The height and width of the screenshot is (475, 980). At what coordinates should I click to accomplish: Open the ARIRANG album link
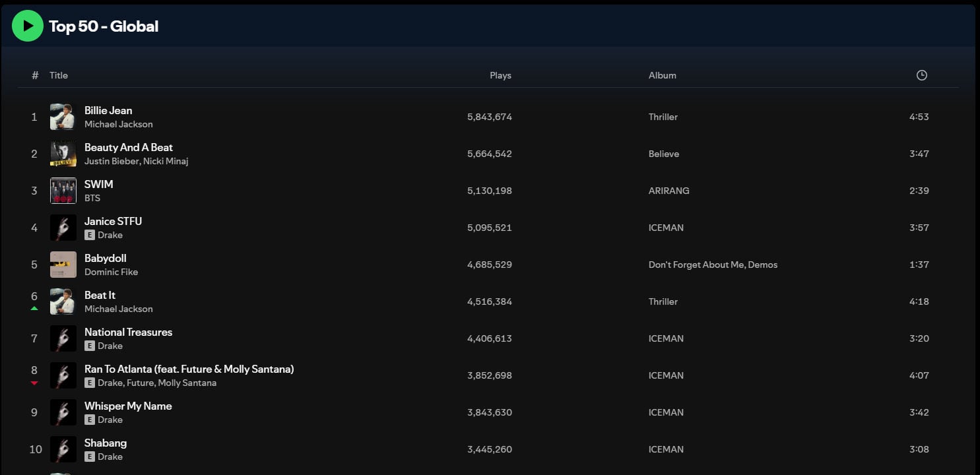pyautogui.click(x=669, y=191)
